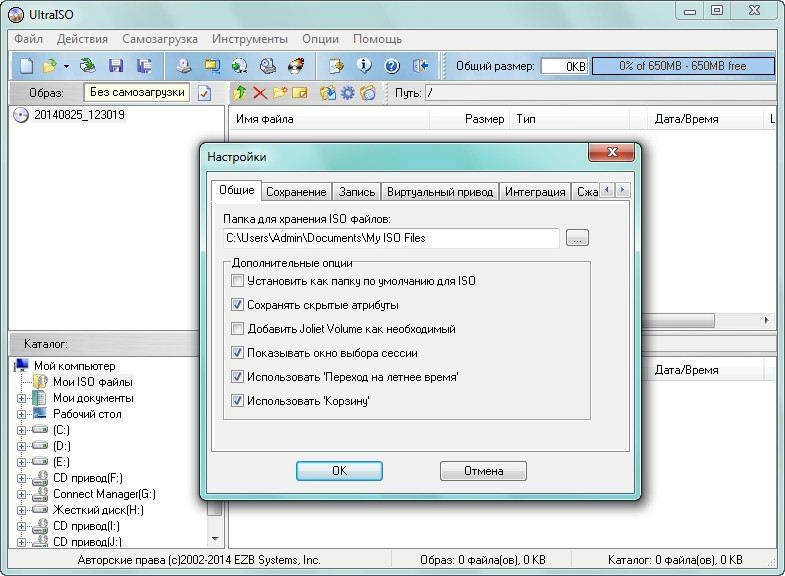Click OK in the Настройки dialog
The width and height of the screenshot is (785, 576).
pyautogui.click(x=339, y=471)
